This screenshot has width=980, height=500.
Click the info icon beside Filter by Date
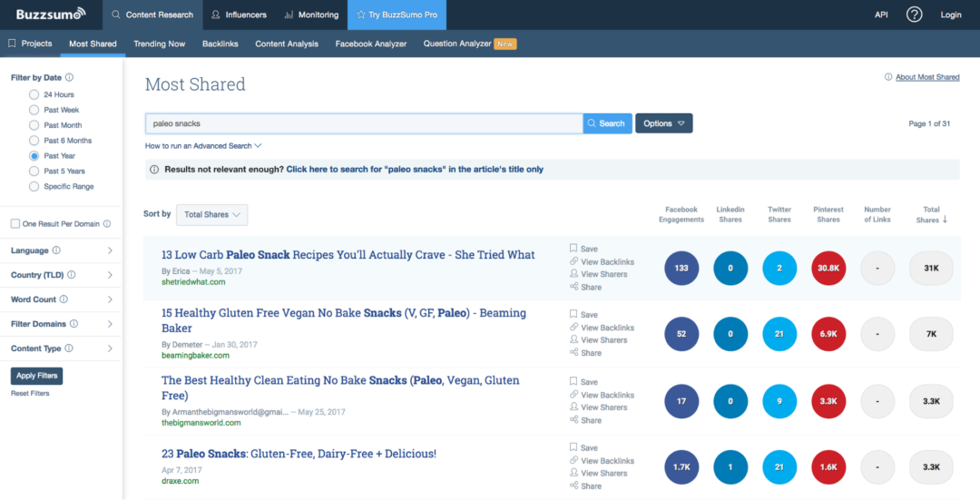(x=70, y=78)
